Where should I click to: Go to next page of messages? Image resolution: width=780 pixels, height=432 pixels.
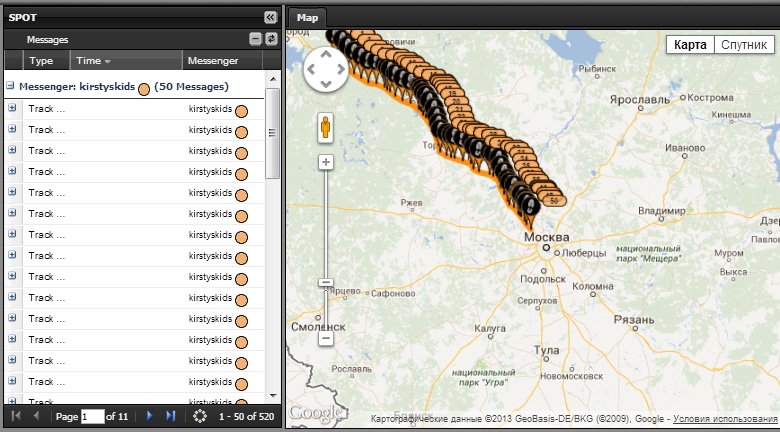click(x=149, y=415)
